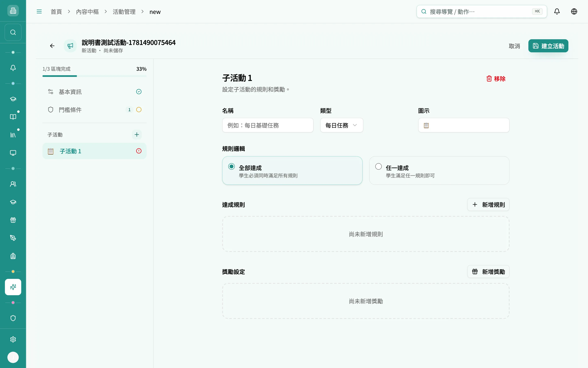Open the library books icon in sidebar
588x368 pixels.
click(13, 135)
